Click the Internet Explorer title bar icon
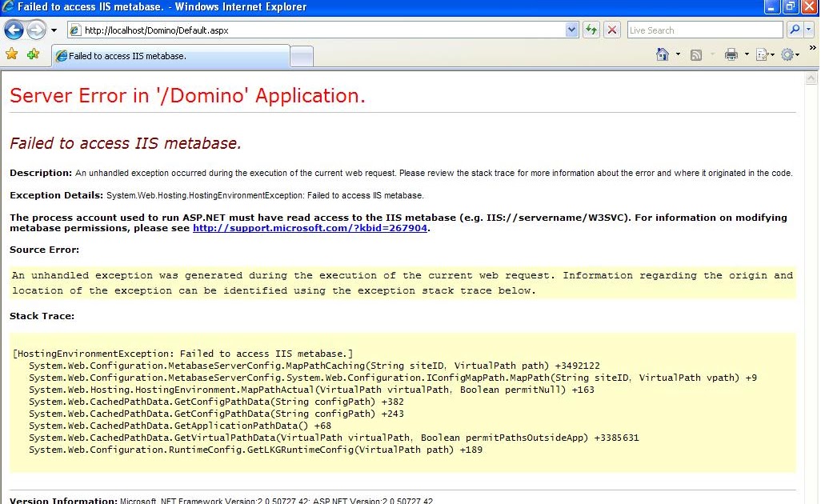Viewport: 821px width, 504px height. click(8, 7)
